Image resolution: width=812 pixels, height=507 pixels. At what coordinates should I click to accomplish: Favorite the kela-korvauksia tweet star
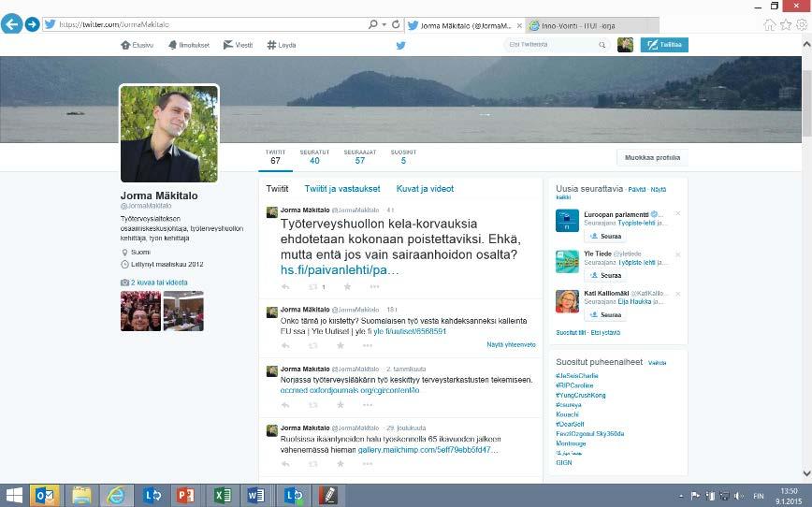[347, 286]
